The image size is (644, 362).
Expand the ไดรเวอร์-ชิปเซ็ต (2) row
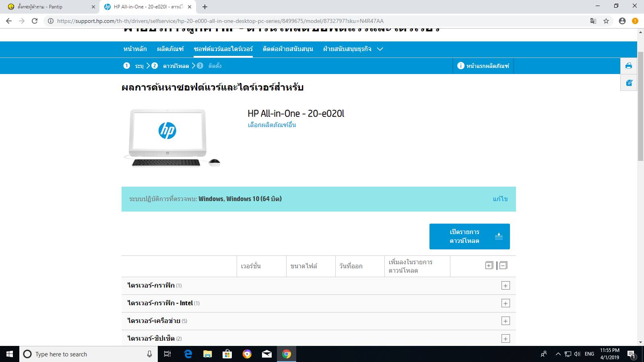[x=319, y=338]
